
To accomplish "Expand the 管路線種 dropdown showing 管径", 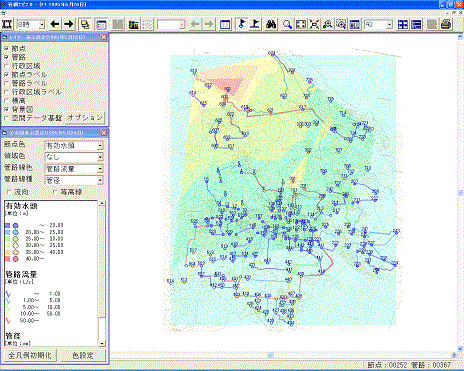I will [74, 180].
